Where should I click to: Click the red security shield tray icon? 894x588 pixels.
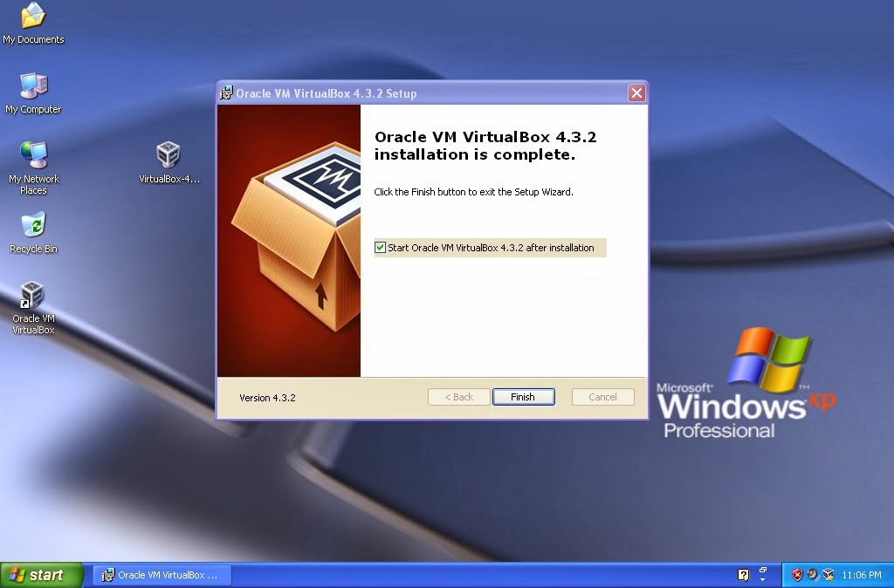click(x=797, y=575)
